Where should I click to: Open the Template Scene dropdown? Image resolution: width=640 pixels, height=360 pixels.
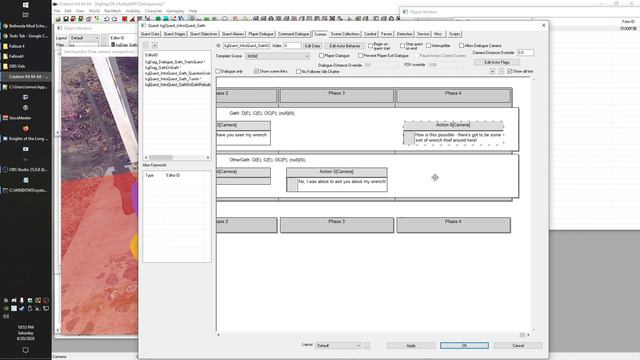tap(278, 56)
